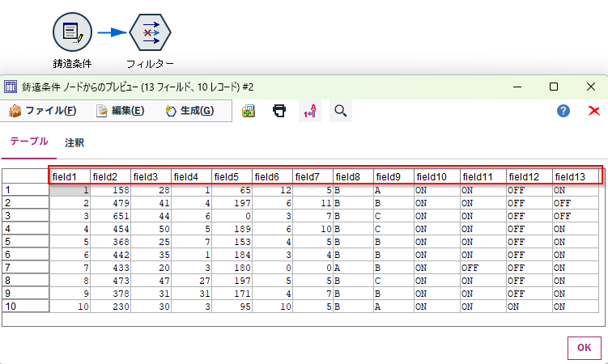The image size is (608, 364).
Task: Click the field12 column header
Action: point(529,177)
